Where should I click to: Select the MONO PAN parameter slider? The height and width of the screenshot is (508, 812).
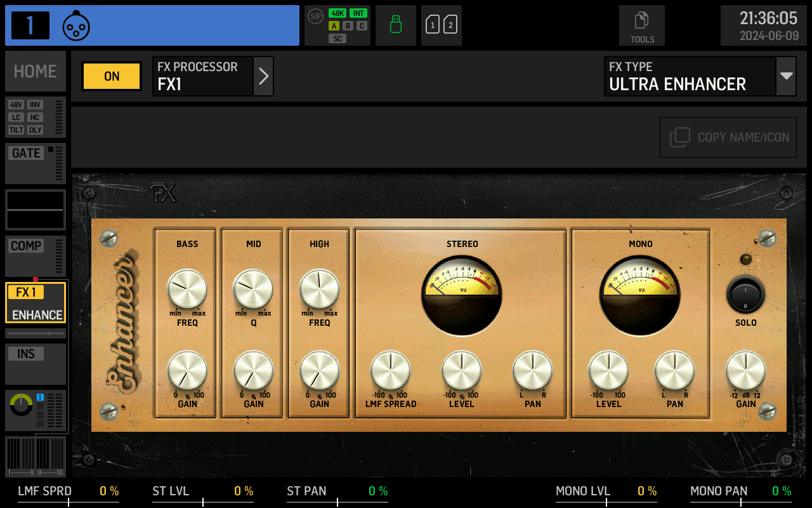pos(741,495)
